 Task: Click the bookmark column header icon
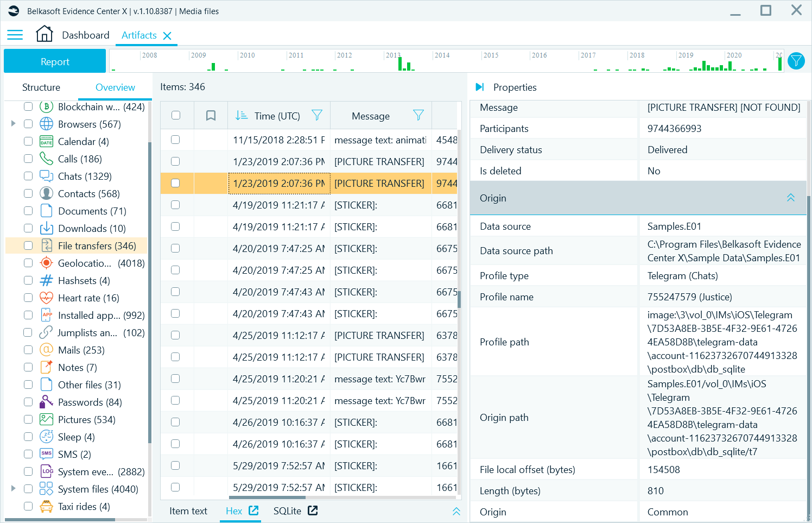coord(211,116)
